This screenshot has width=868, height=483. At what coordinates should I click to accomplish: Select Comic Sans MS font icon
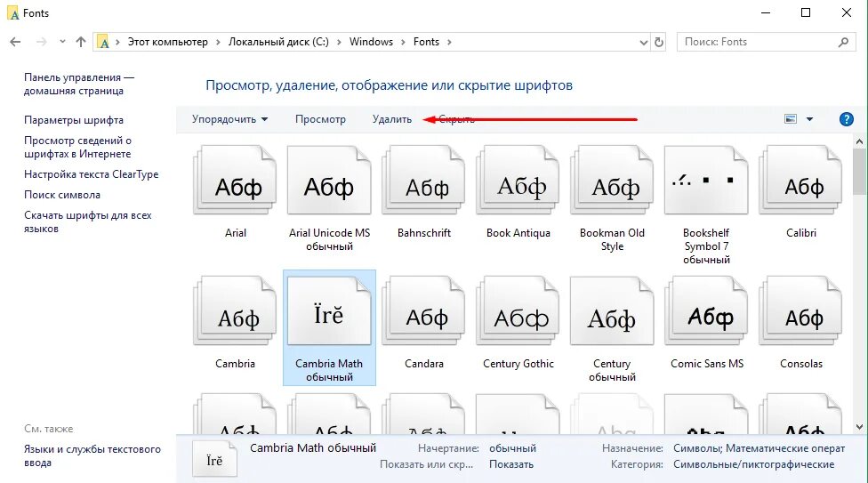point(706,311)
